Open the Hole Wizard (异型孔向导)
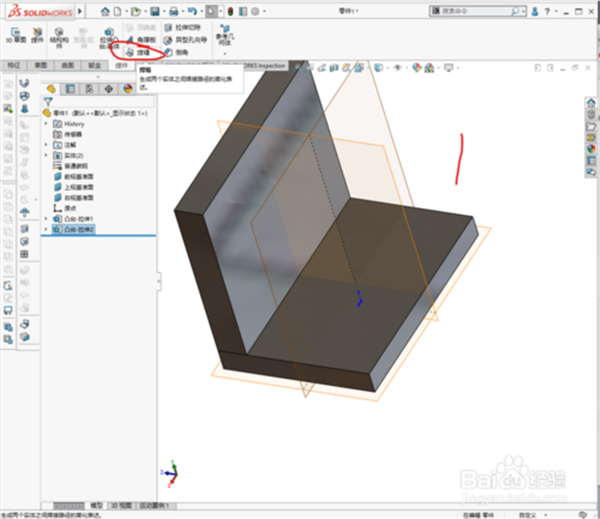 coord(185,40)
